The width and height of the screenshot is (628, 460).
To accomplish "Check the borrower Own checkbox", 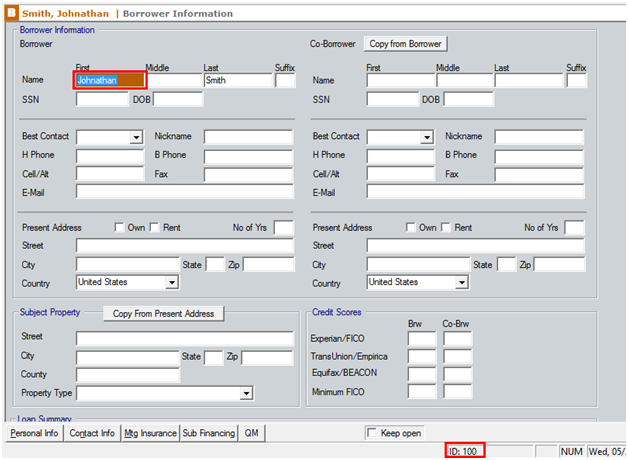I will (x=120, y=228).
